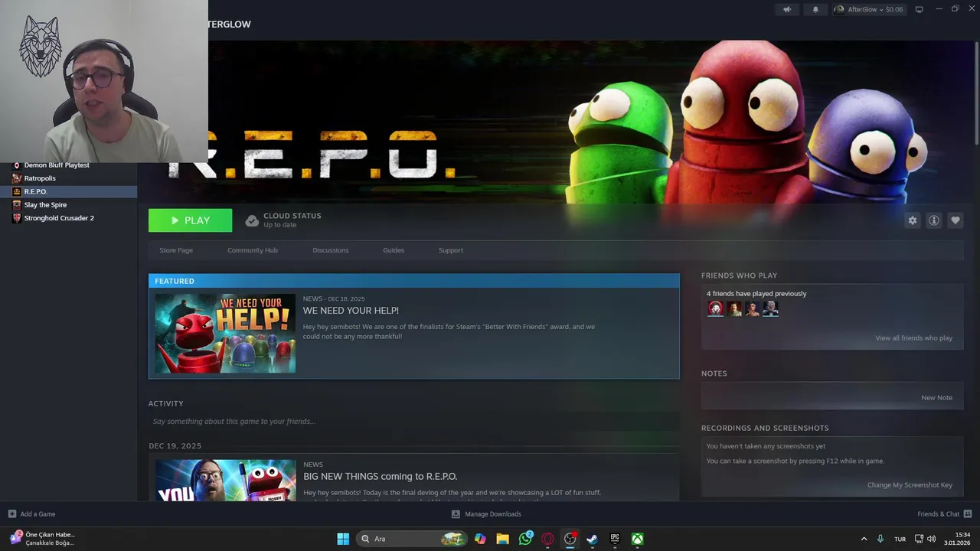The image size is (980, 551).
Task: Expand the AfterGlow account dropdown
Action: click(x=868, y=9)
